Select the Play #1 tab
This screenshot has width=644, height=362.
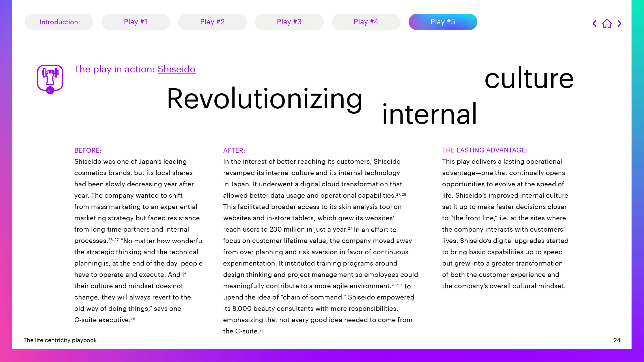click(135, 22)
